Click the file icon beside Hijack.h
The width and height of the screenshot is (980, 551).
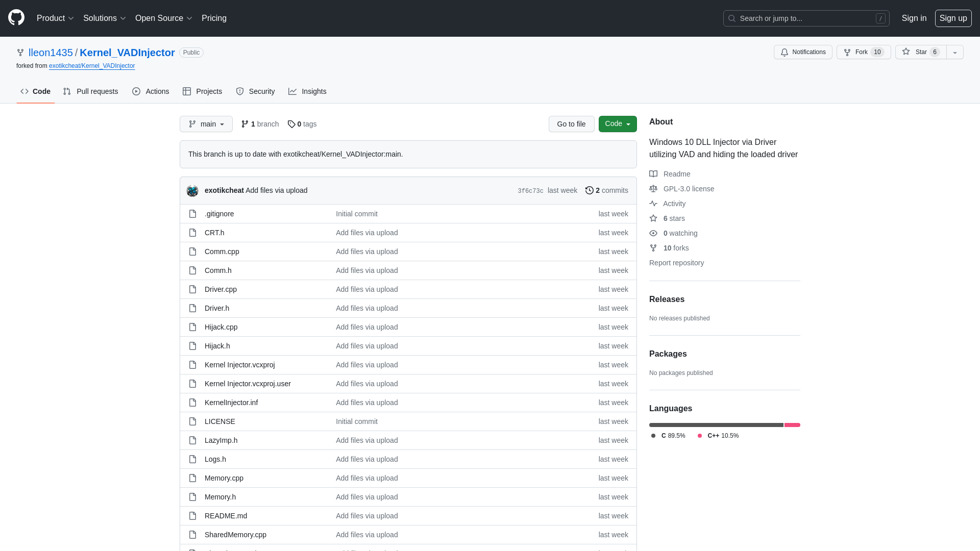pyautogui.click(x=192, y=346)
